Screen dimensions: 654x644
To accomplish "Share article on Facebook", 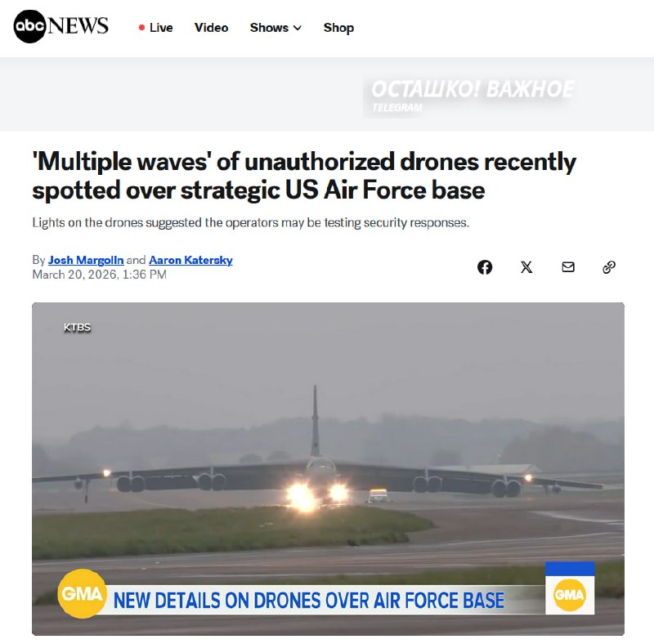I will (x=485, y=267).
